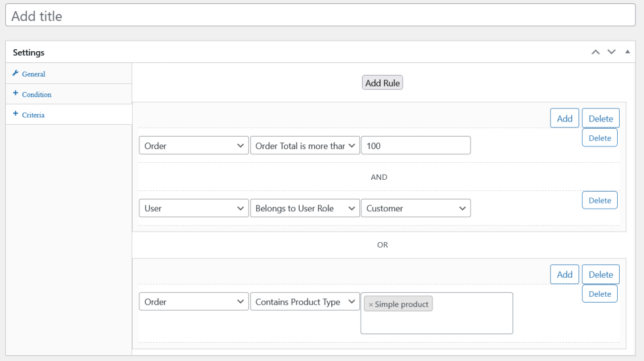This screenshot has width=644, height=361.
Task: Delete the User Role condition row
Action: [599, 200]
